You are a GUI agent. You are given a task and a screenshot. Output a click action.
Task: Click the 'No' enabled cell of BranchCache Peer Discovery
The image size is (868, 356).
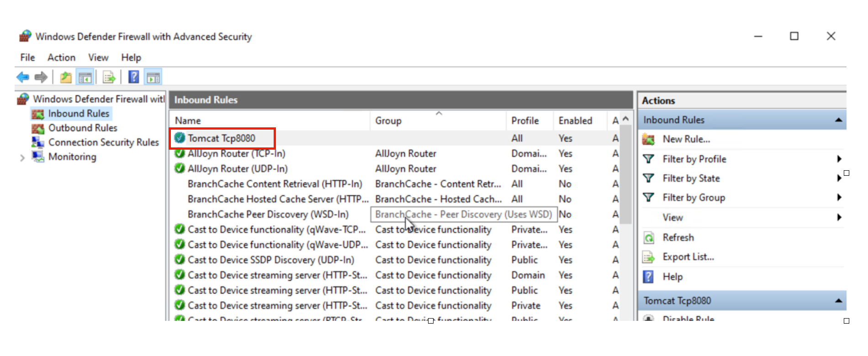(565, 214)
